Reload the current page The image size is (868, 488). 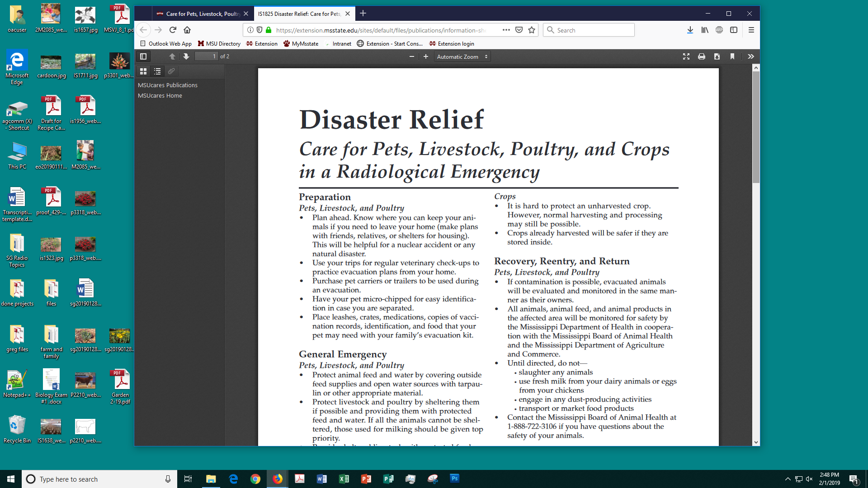(173, 30)
